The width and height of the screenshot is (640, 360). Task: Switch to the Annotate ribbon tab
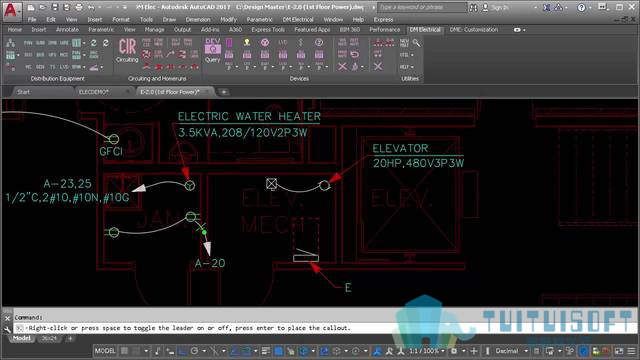click(67, 30)
